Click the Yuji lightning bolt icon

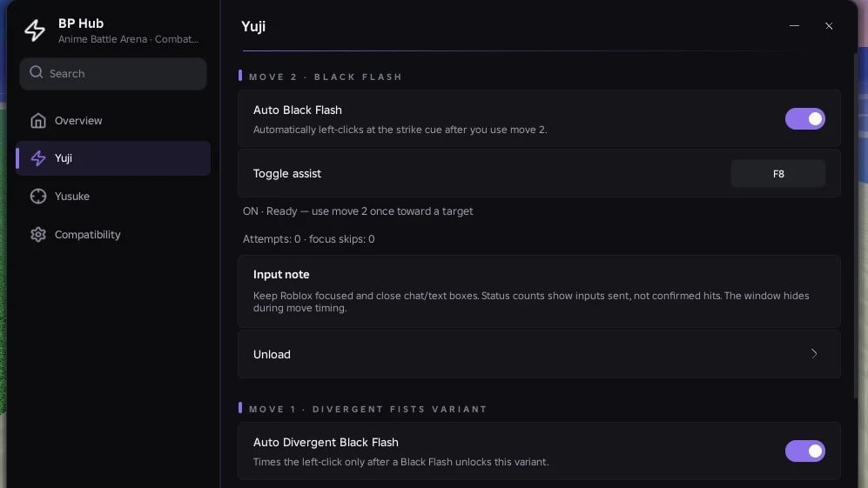38,158
